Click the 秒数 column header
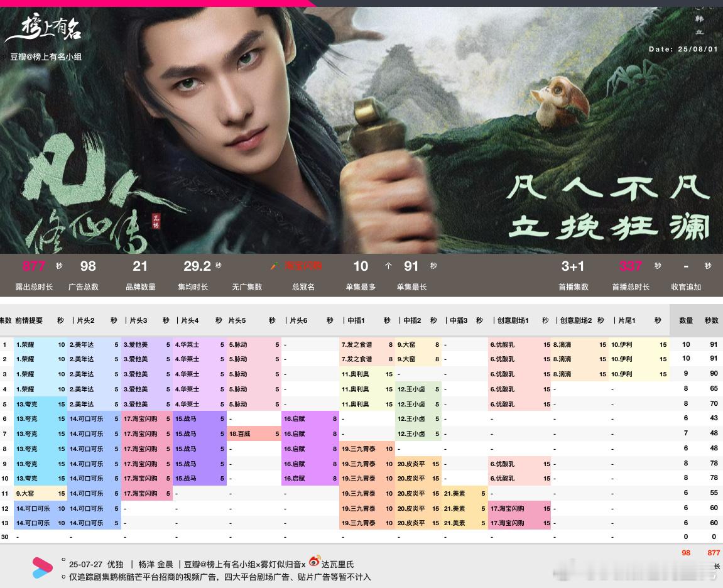Viewport: 723px width, 588px height. (712, 320)
